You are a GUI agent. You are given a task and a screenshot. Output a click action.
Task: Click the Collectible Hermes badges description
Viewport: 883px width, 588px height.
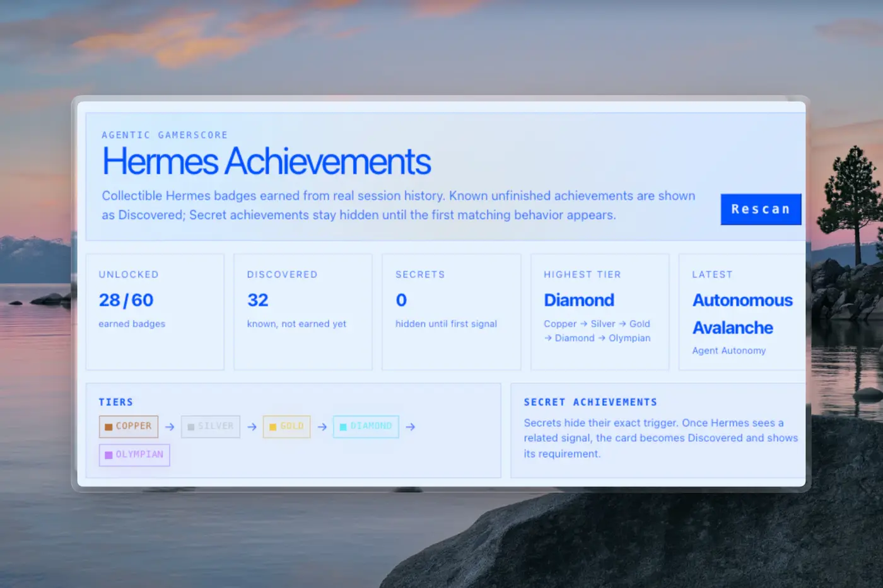[399, 205]
